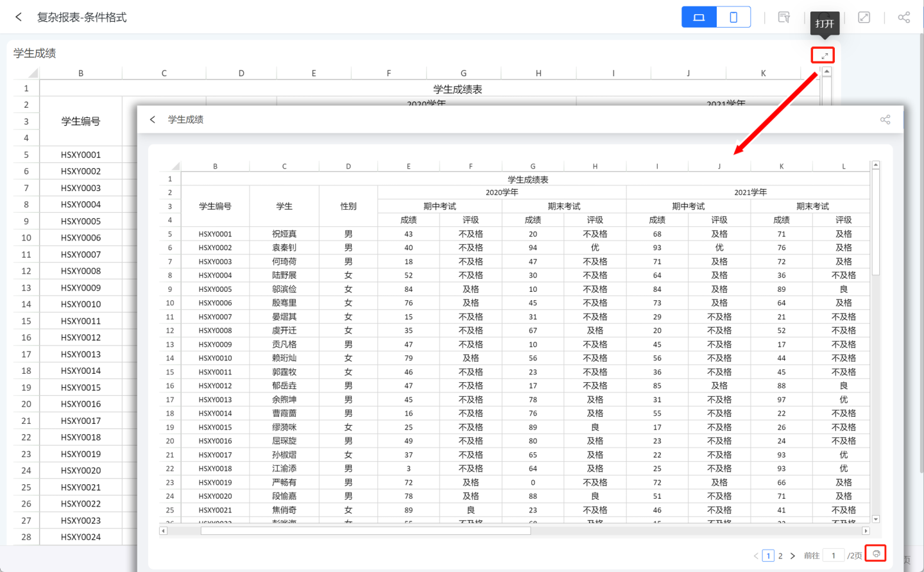Open the enlarged view of 学生成绩 component
Viewport: 924px width, 572px height.
pyautogui.click(x=823, y=56)
